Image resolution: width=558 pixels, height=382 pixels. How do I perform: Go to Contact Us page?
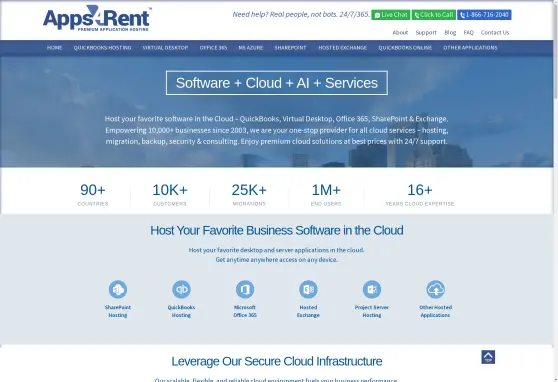pyautogui.click(x=495, y=32)
